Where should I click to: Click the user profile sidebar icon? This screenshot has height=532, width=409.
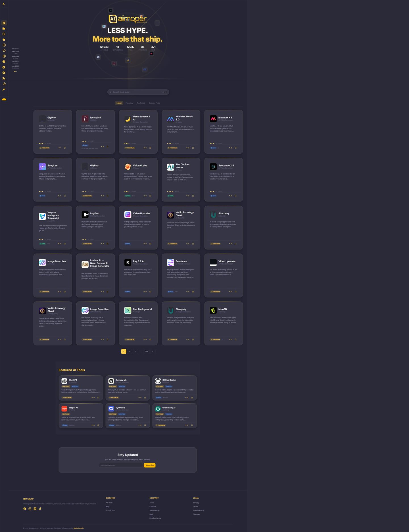point(4,84)
